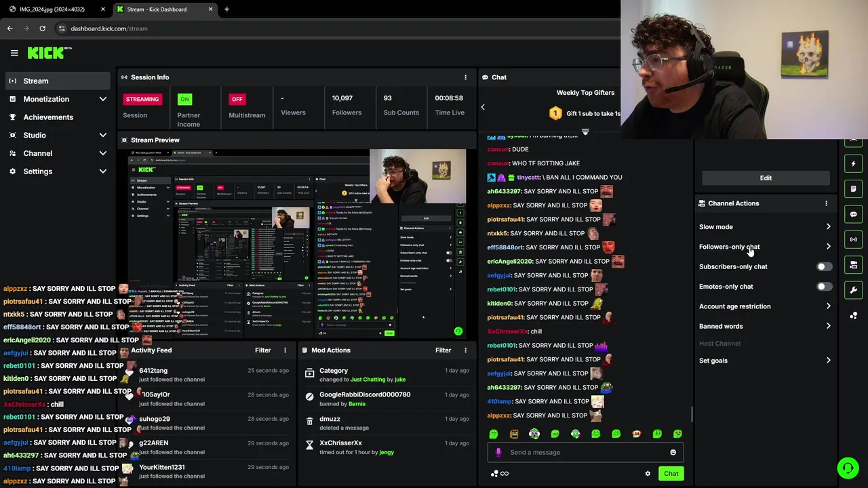Click the STREAMING session badge
This screenshot has width=868, height=488.
pos(142,99)
